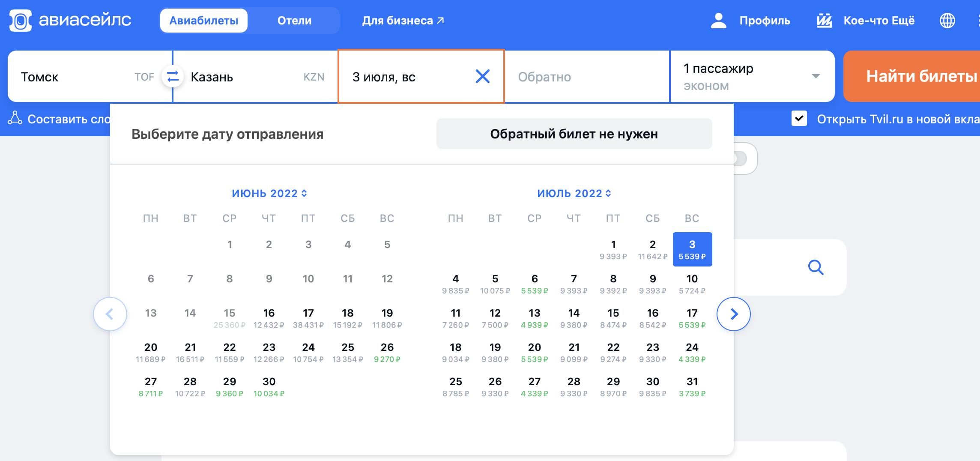
Task: Select July 25 priced 8 785 ₽
Action: click(x=456, y=386)
